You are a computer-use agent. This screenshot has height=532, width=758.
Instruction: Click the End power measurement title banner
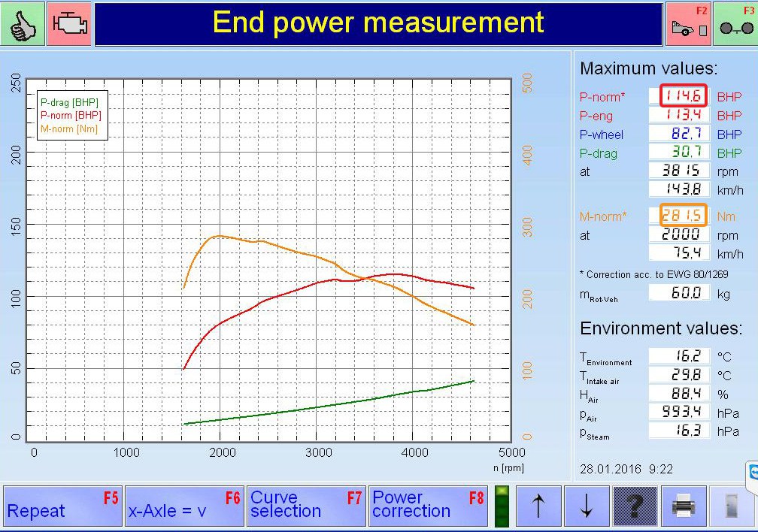click(378, 24)
